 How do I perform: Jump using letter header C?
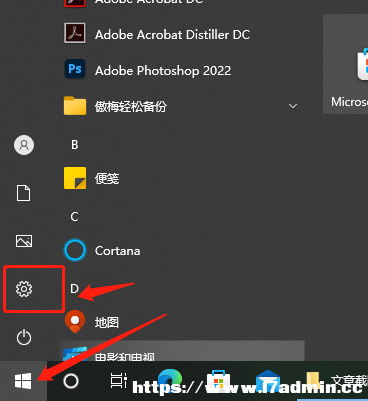pos(74,217)
